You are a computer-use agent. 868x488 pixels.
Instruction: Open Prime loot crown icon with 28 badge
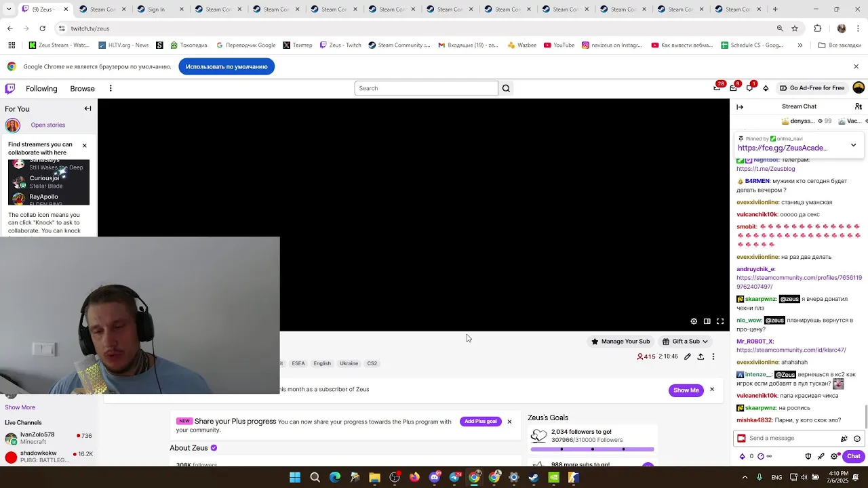coord(717,87)
